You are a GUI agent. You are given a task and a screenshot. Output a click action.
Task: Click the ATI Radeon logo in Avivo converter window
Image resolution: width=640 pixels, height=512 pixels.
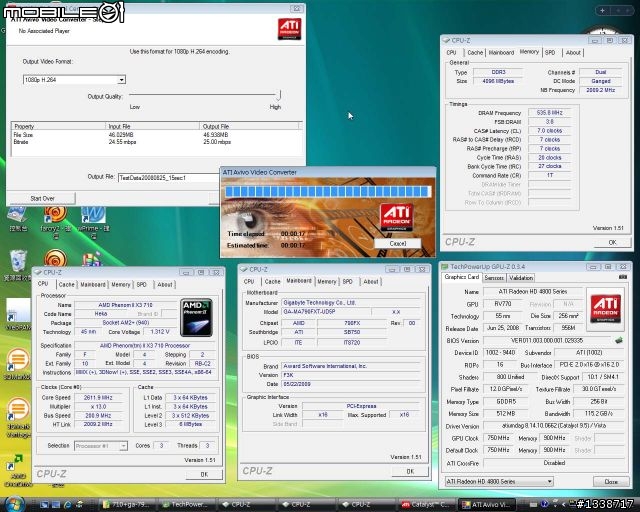pyautogui.click(x=289, y=29)
